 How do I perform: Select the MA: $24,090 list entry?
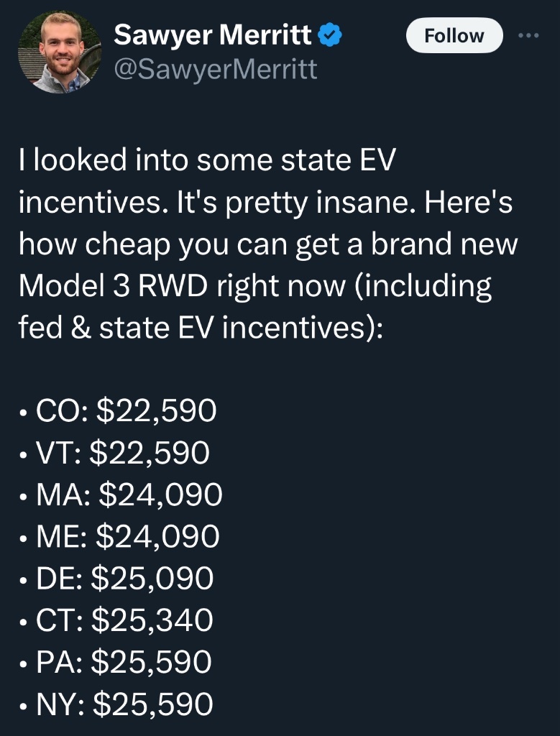(x=121, y=494)
